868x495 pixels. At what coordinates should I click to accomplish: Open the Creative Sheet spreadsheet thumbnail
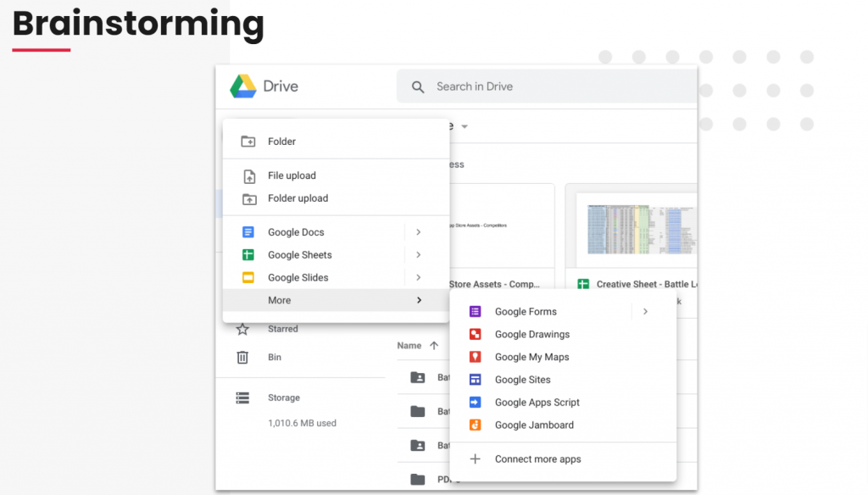(x=637, y=229)
